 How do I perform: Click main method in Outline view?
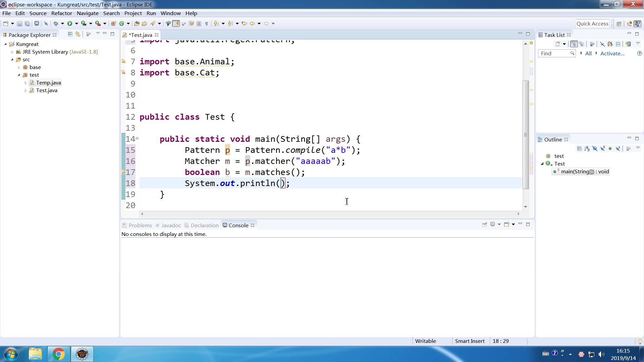tap(585, 172)
